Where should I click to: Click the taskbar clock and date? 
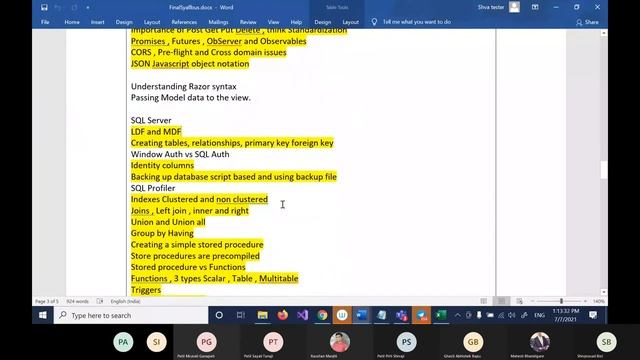tap(565, 315)
